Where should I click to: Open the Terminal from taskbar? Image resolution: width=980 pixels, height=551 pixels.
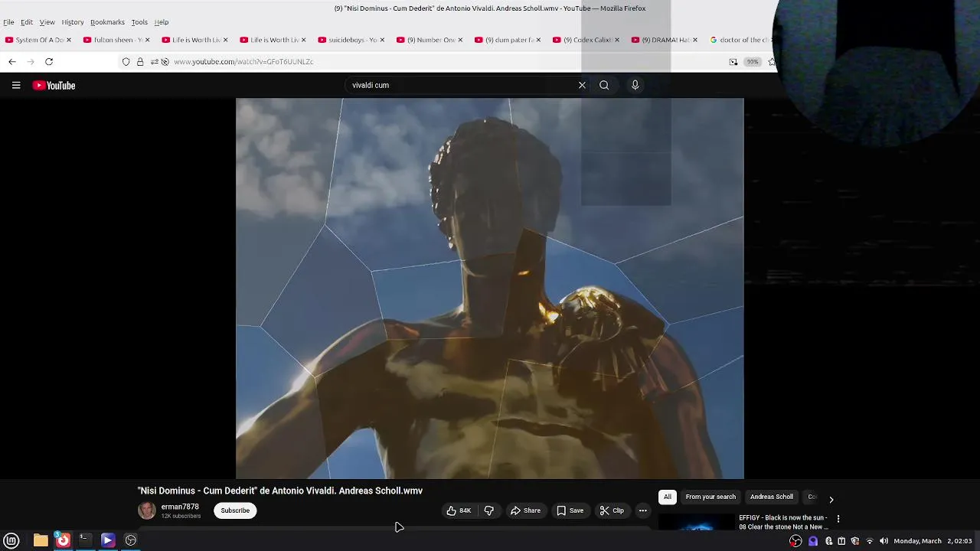(85, 540)
